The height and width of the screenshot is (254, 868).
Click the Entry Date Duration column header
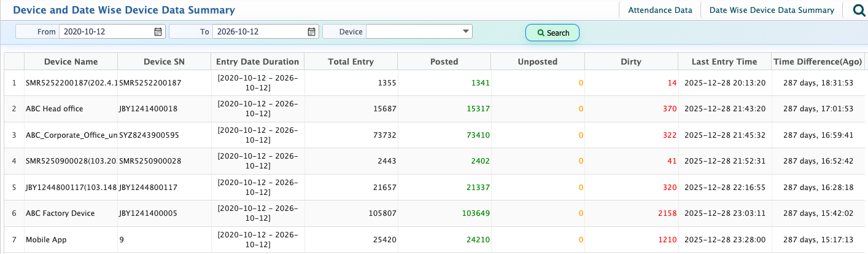258,62
